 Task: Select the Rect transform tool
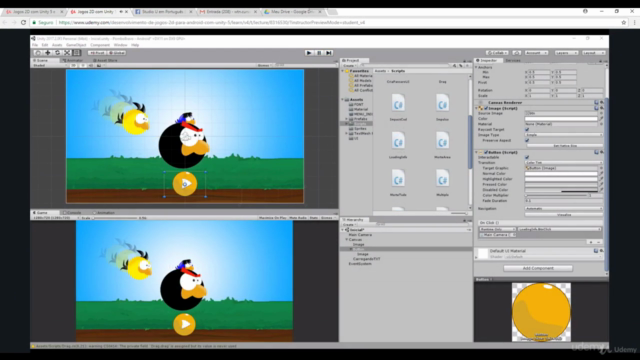(77, 53)
